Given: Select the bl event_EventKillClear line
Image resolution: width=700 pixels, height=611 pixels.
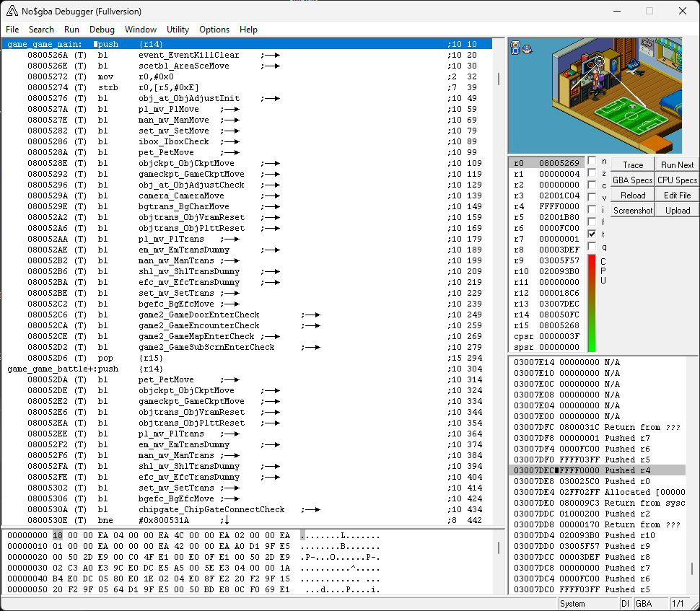Looking at the screenshot, I should [247, 55].
